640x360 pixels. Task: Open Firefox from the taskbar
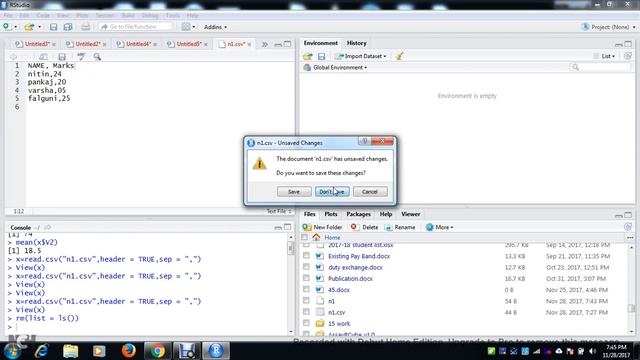click(129, 351)
